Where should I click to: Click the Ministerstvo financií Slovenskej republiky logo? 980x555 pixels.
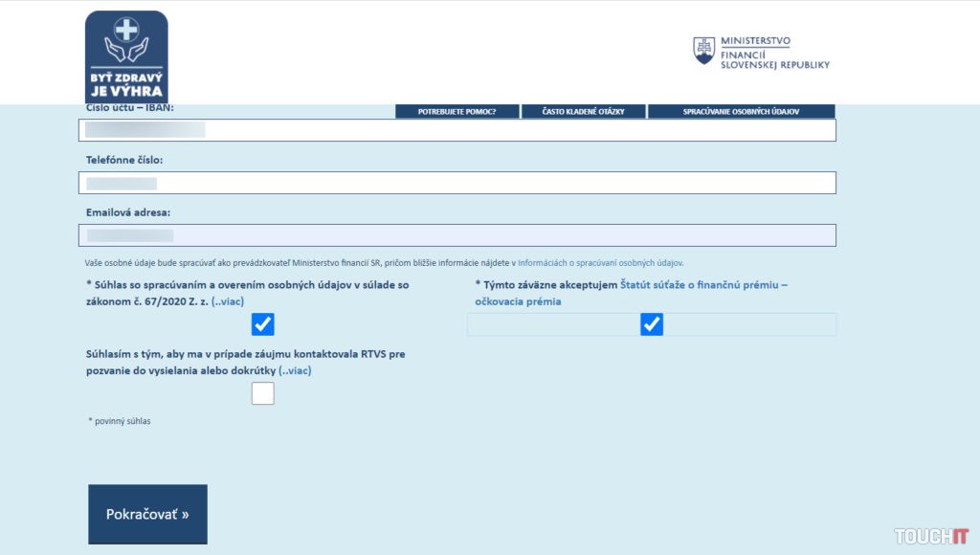tap(761, 52)
